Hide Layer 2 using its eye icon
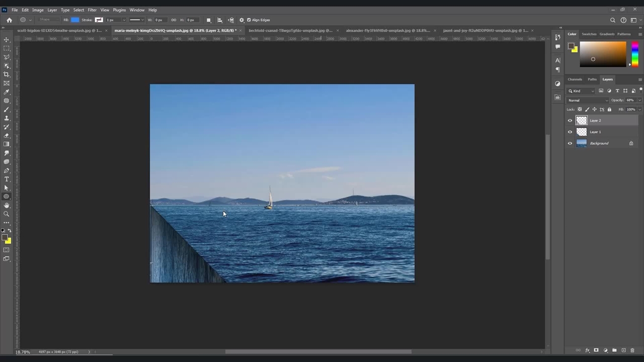644x362 pixels. click(570, 121)
